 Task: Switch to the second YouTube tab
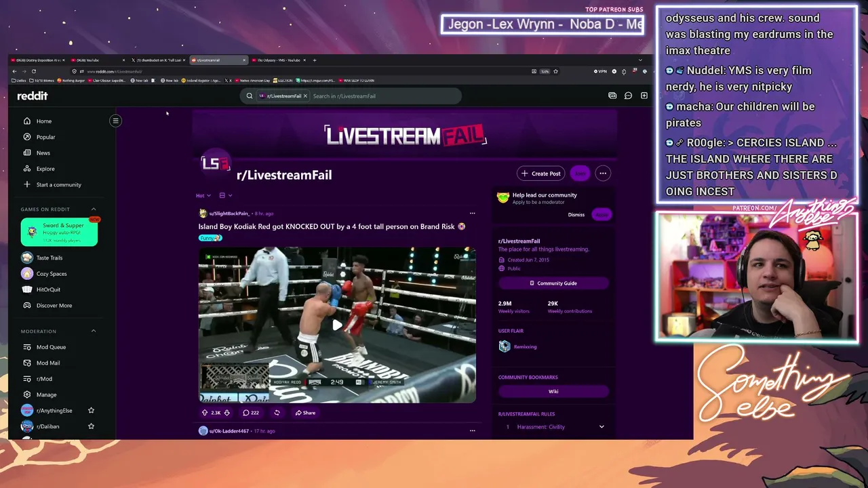(x=98, y=60)
